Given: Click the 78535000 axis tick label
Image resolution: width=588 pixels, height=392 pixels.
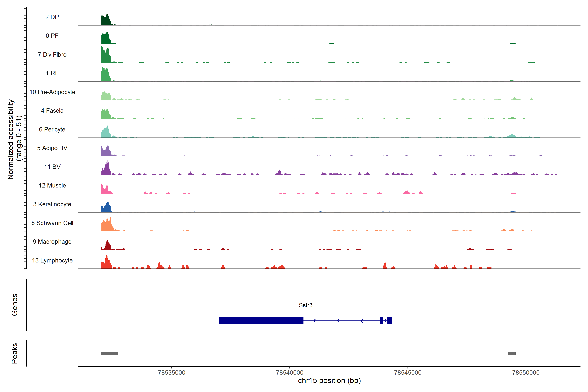Looking at the screenshot, I should tap(171, 373).
